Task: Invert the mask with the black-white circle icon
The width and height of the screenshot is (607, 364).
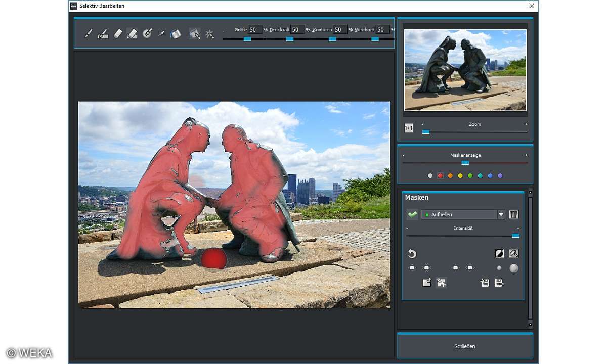Action: tap(499, 254)
